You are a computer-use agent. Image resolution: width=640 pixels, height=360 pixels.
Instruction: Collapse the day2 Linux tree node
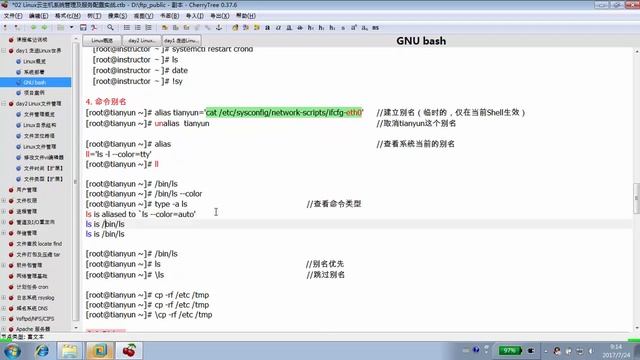click(x=4, y=104)
